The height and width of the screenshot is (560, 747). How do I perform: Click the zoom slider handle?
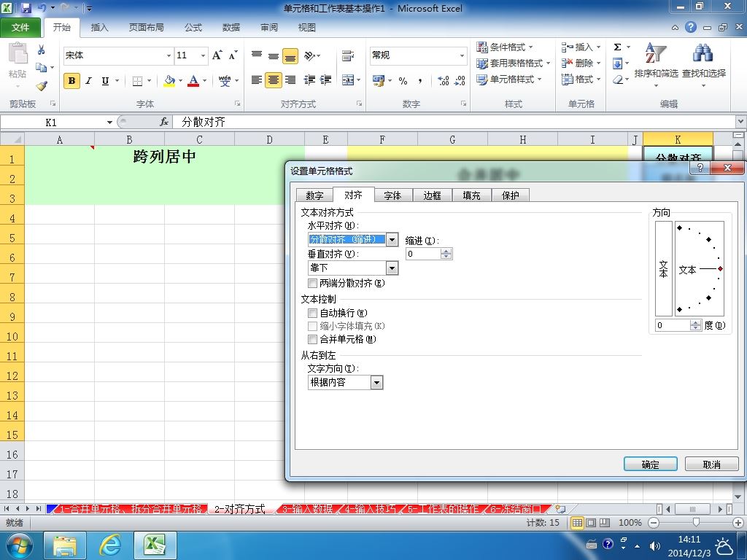point(696,522)
